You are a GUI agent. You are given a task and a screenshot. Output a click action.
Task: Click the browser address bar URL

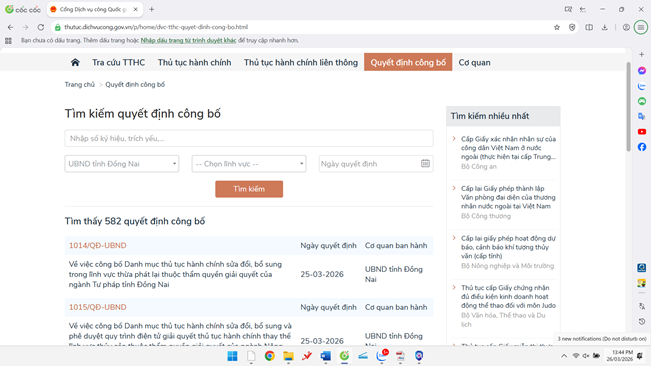tap(156, 27)
